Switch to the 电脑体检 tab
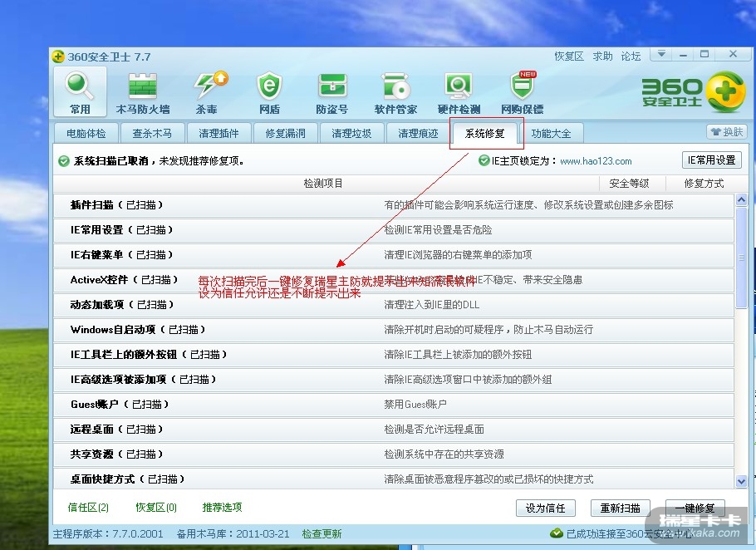 coord(86,133)
